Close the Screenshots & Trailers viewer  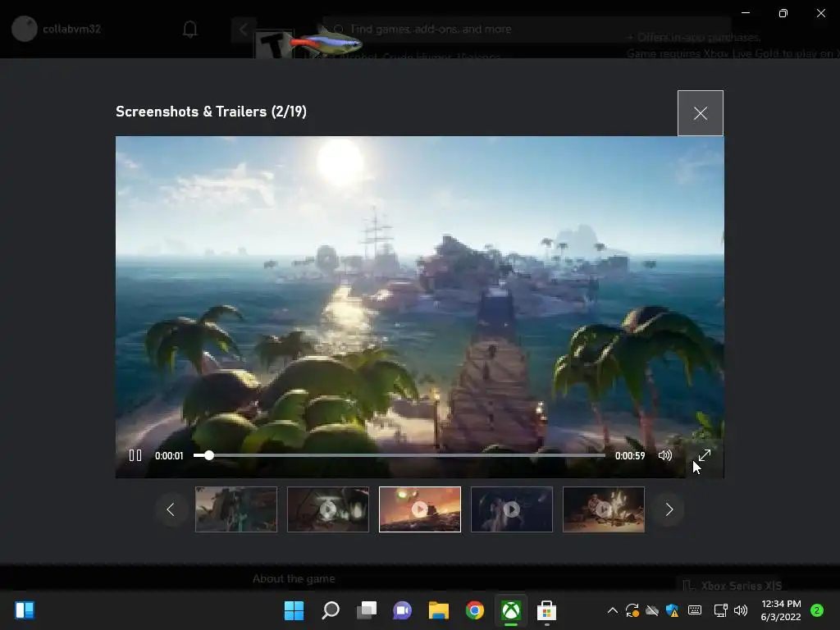701,113
